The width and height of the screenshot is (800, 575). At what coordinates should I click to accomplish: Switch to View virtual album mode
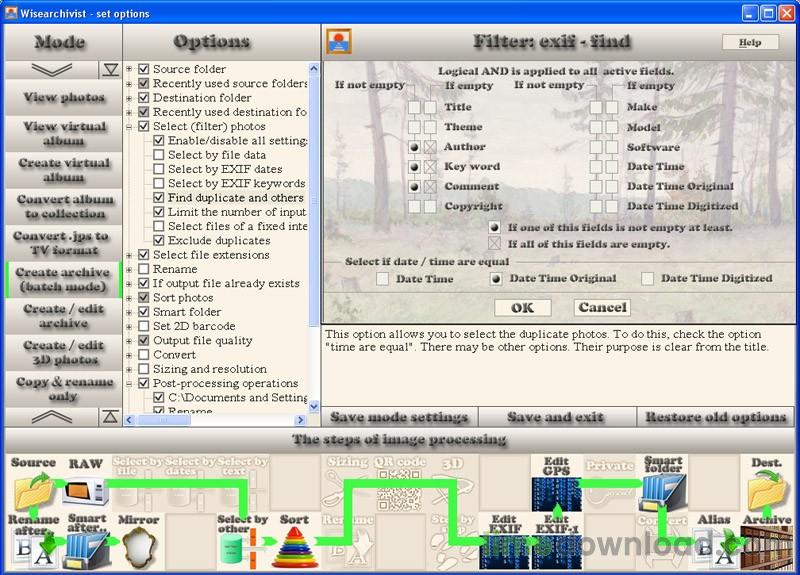point(63,133)
